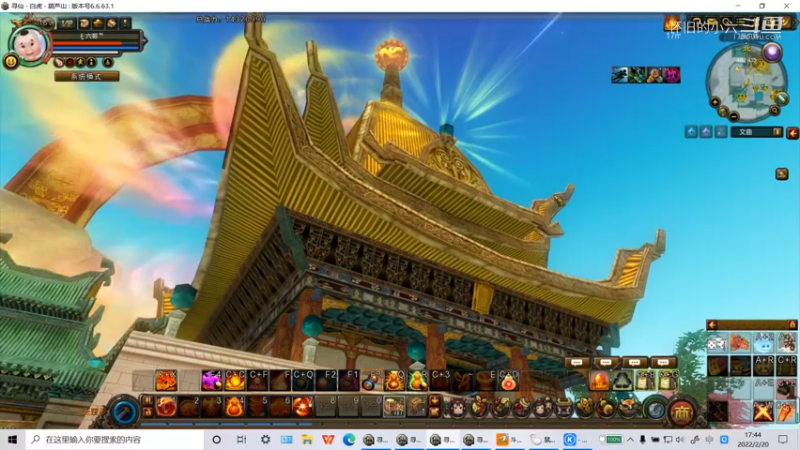Use the side panel slot labeled C+R

(786, 366)
